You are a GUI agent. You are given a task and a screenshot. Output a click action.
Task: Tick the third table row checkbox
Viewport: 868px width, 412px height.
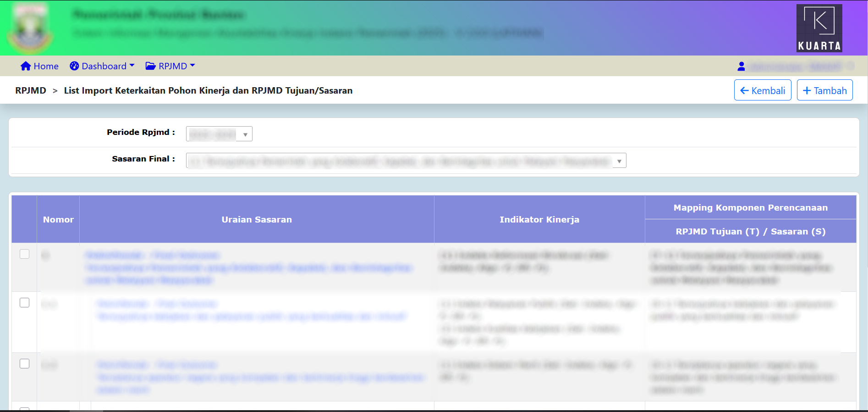[x=25, y=364]
